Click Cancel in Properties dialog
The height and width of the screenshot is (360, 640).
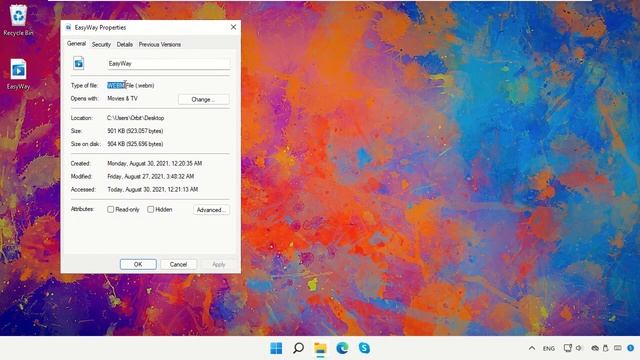[178, 264]
